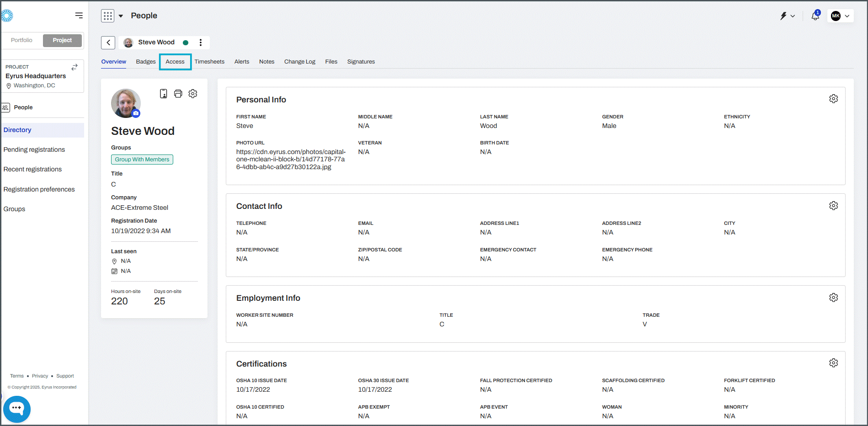The image size is (868, 426).
Task: Click the mobile badge icon on profile card
Action: pos(164,94)
